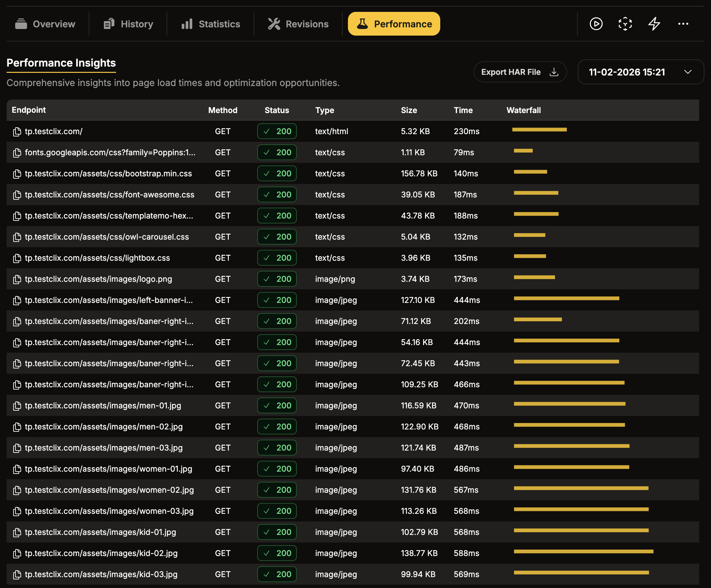
Task: Click the Size column header
Action: pos(409,110)
